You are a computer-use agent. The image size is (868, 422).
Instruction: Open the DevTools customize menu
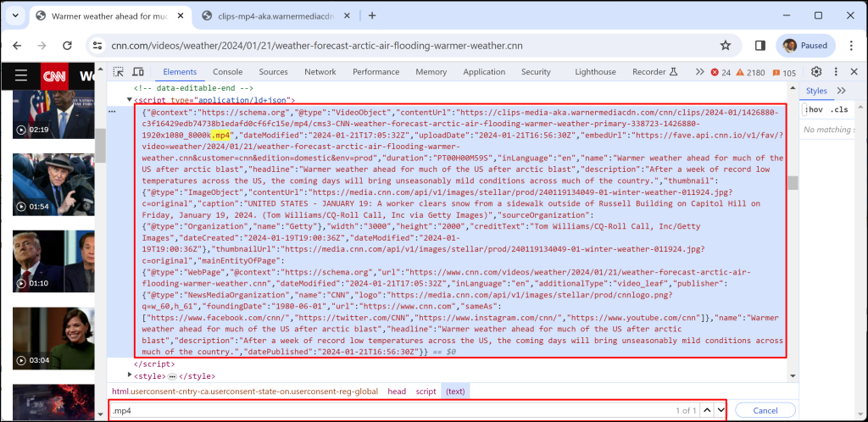point(836,72)
